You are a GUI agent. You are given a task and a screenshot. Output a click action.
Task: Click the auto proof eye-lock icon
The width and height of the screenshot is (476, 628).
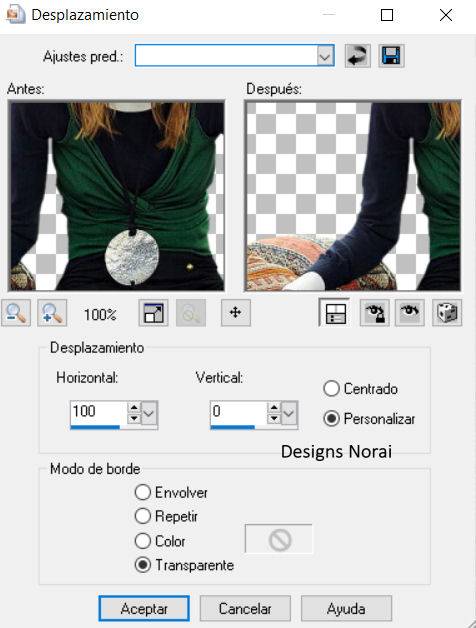(x=375, y=313)
